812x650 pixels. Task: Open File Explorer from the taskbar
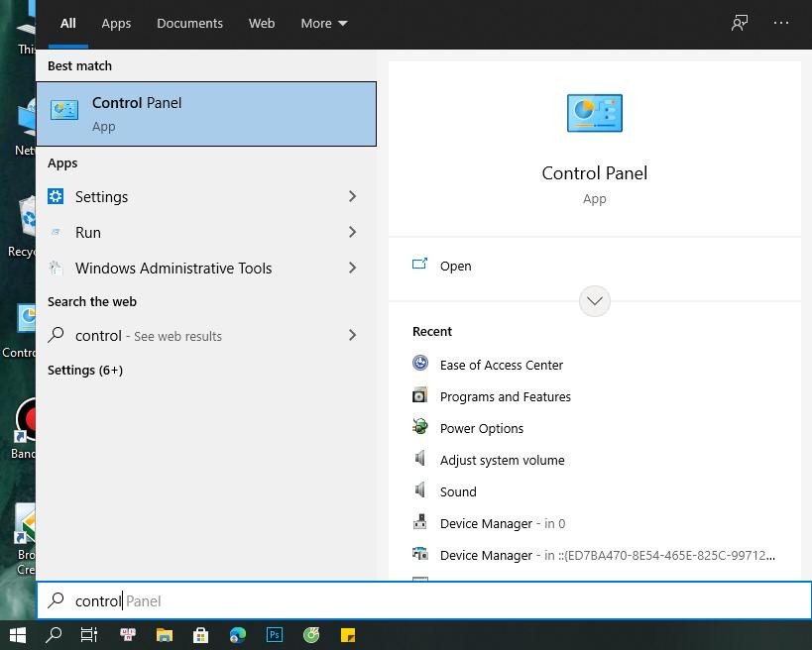(164, 635)
